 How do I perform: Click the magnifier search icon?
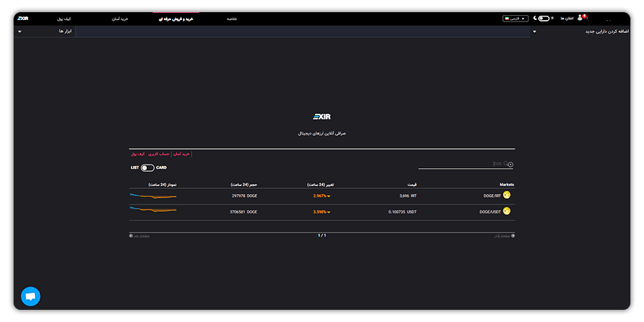[506, 163]
